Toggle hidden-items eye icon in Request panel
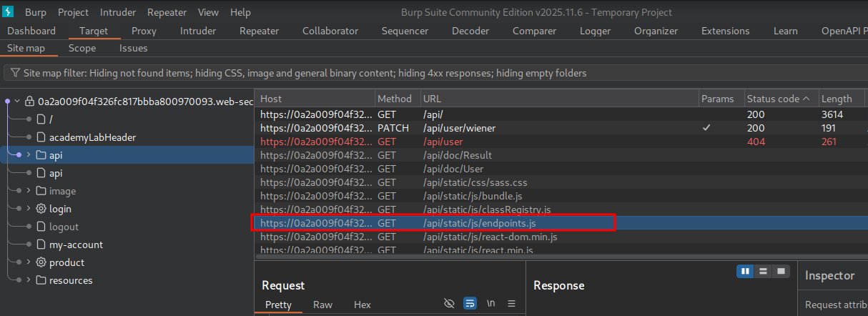Screen dimensions: 868x316 tap(449, 304)
